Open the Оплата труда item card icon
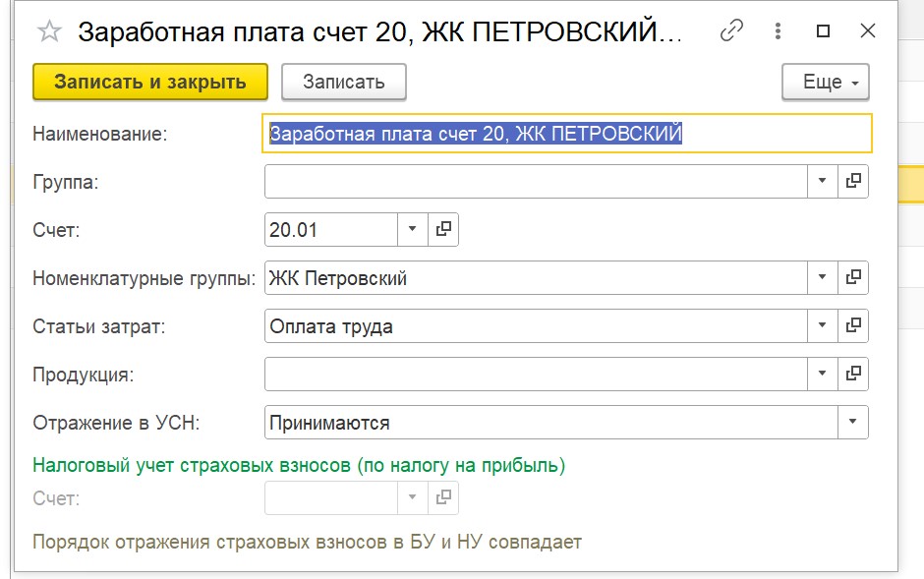 click(853, 325)
